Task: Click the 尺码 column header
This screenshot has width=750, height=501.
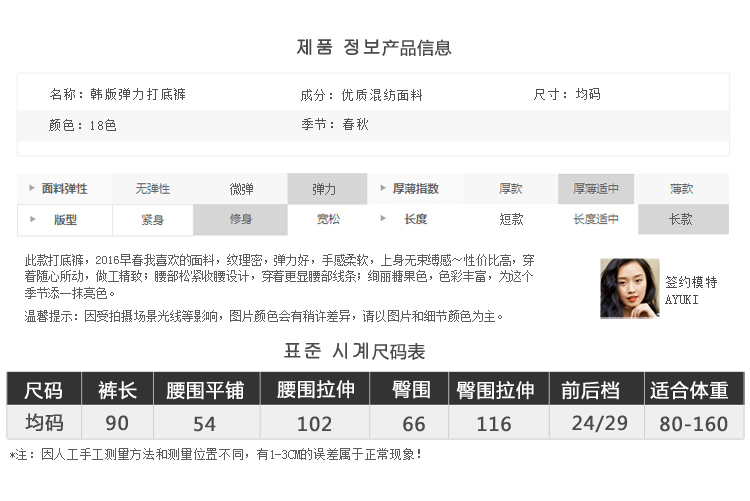Action: click(43, 390)
